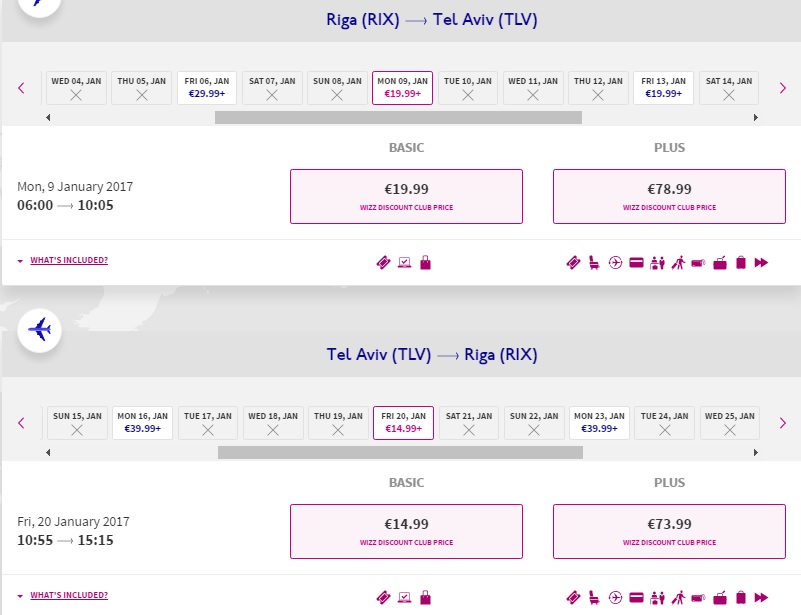Viewport: 801px width, 615px height.
Task: Choose Basic €19.99 fare for outbound flight
Action: click(x=406, y=197)
